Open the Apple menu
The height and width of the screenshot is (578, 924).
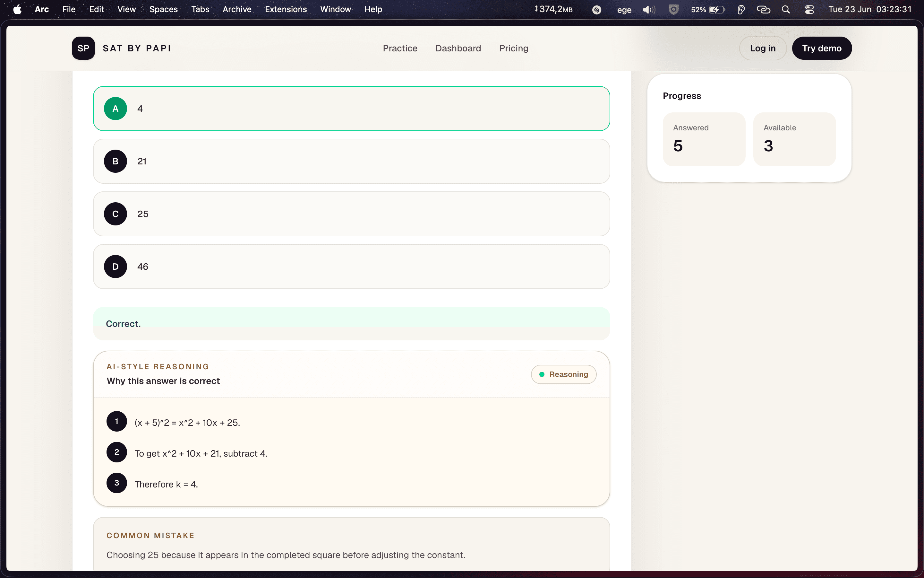click(x=17, y=9)
